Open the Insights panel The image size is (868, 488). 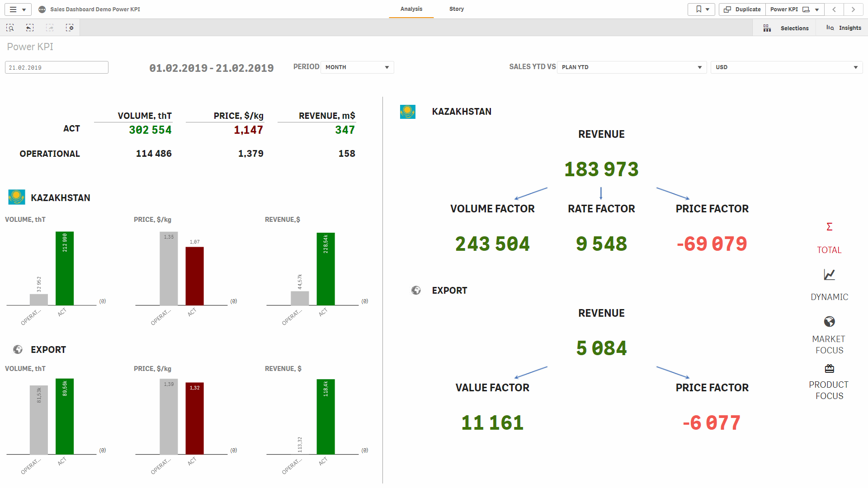[x=844, y=28]
